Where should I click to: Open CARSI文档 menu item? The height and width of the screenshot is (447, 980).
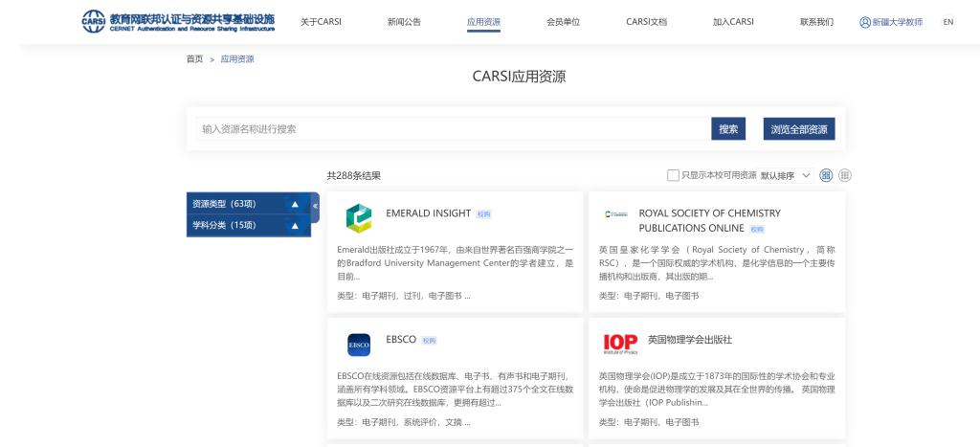[646, 22]
